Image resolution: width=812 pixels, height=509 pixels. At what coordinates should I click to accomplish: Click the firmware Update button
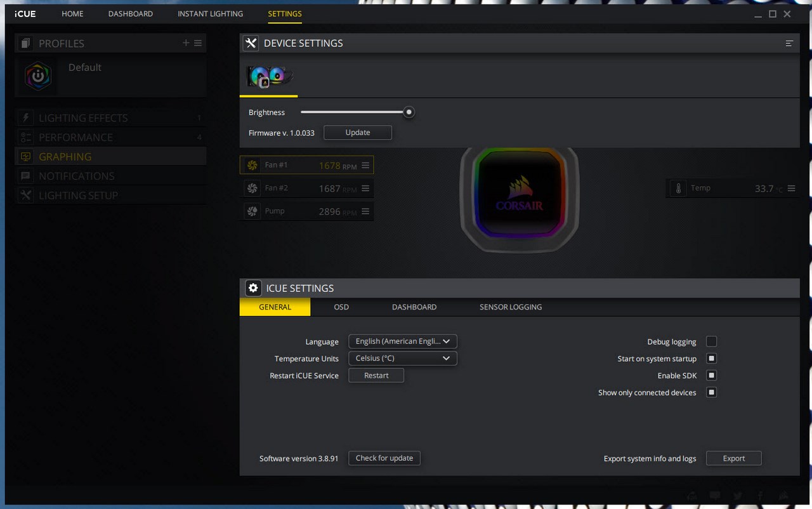click(x=358, y=133)
